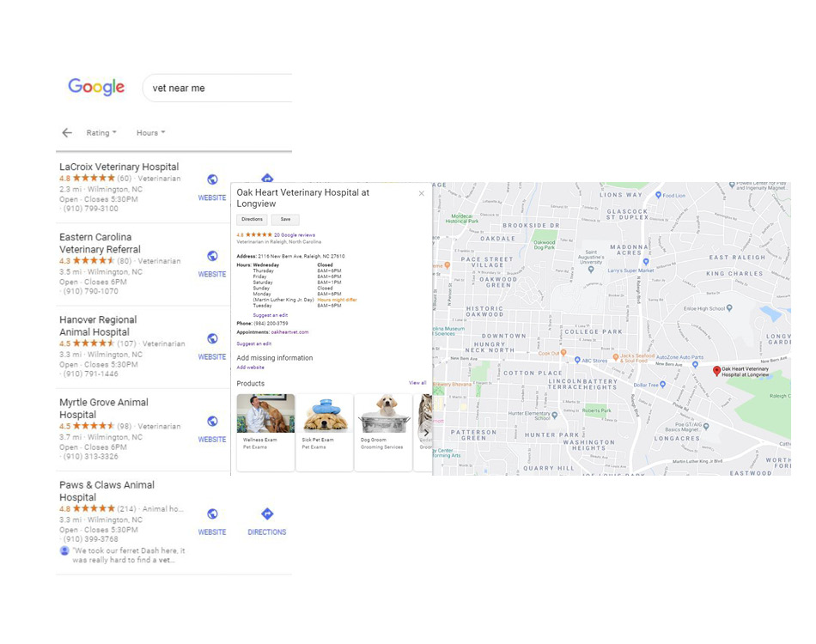The height and width of the screenshot is (644, 816).
Task: Open the Dog Groom product thumbnail
Action: pyautogui.click(x=384, y=414)
